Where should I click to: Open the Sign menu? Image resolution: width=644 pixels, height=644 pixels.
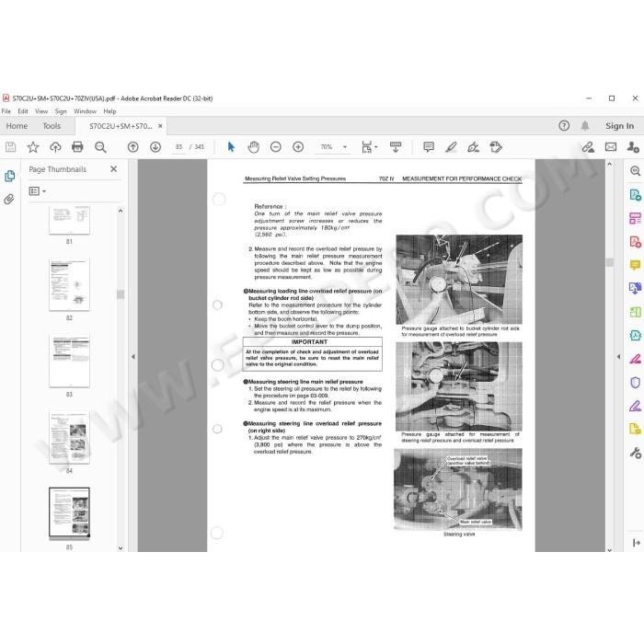[61, 111]
